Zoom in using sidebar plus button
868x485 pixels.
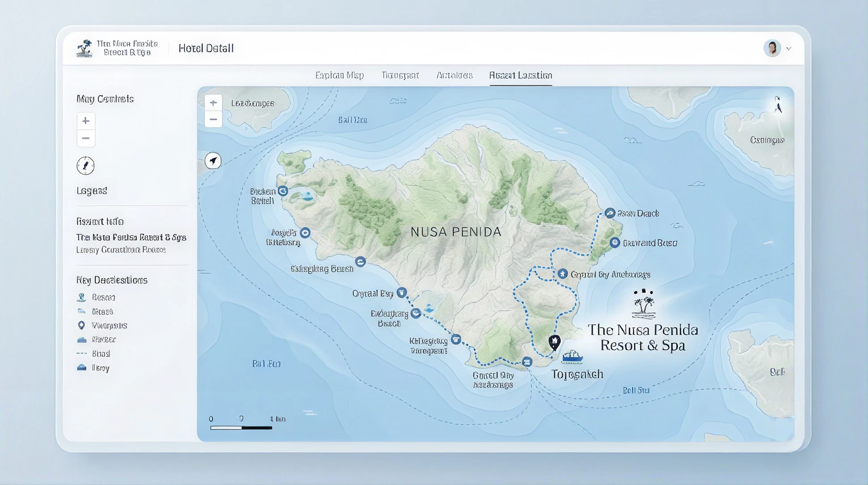pos(85,121)
